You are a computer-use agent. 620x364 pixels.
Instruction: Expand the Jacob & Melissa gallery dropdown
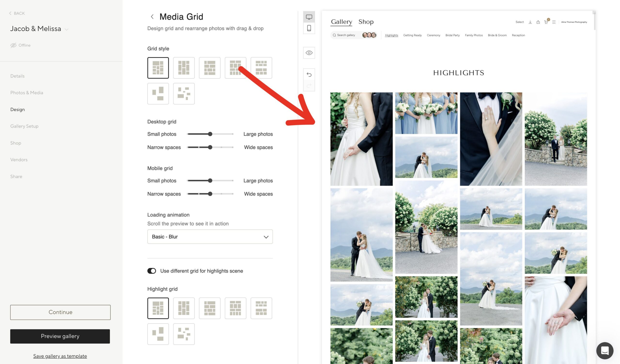pyautogui.click(x=66, y=30)
